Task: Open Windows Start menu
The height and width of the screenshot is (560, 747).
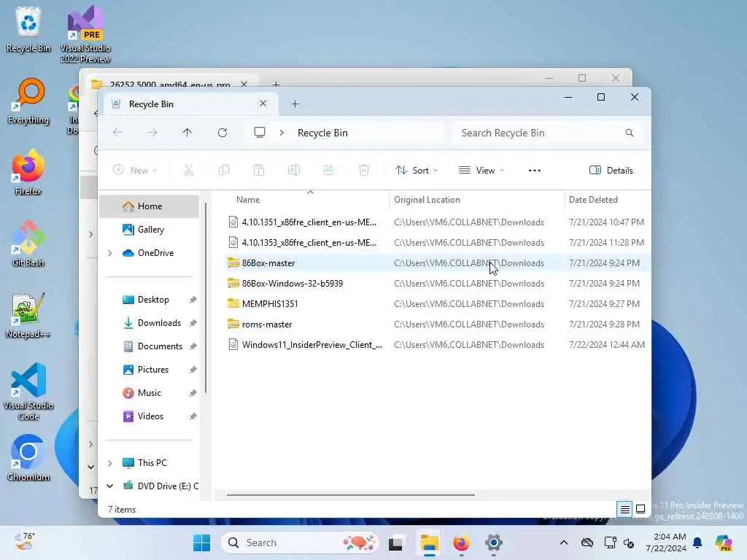Action: click(x=201, y=542)
